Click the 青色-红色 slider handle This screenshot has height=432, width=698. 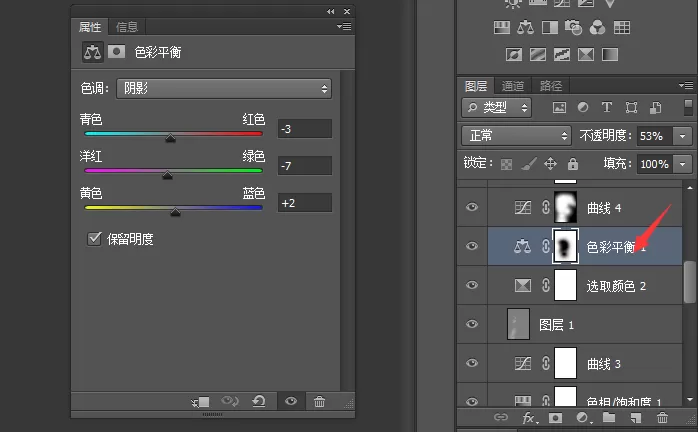[x=170, y=138]
